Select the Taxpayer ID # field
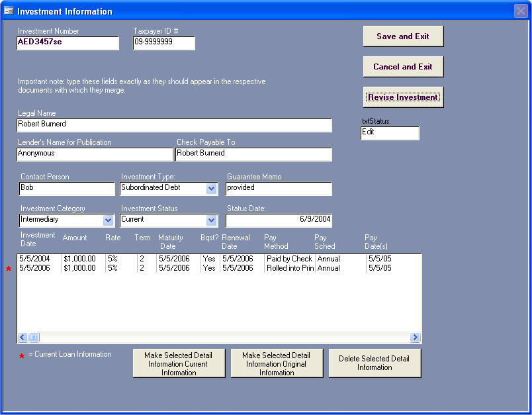This screenshot has height=415, width=532. coord(163,43)
